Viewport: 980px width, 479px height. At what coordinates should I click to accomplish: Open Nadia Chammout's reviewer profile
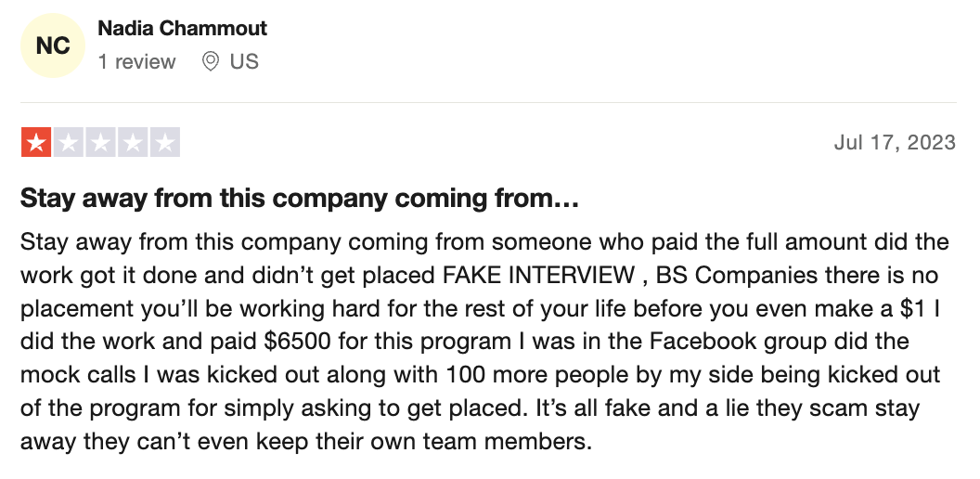(183, 28)
